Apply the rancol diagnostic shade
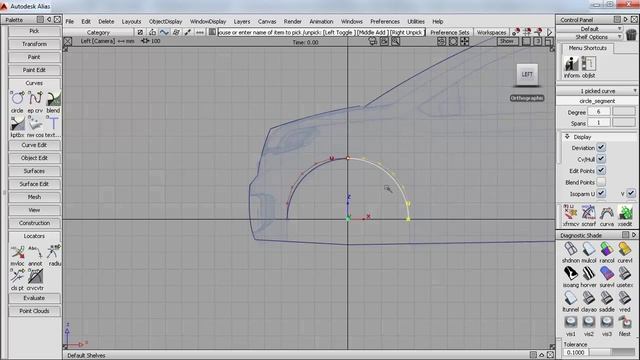 607,249
